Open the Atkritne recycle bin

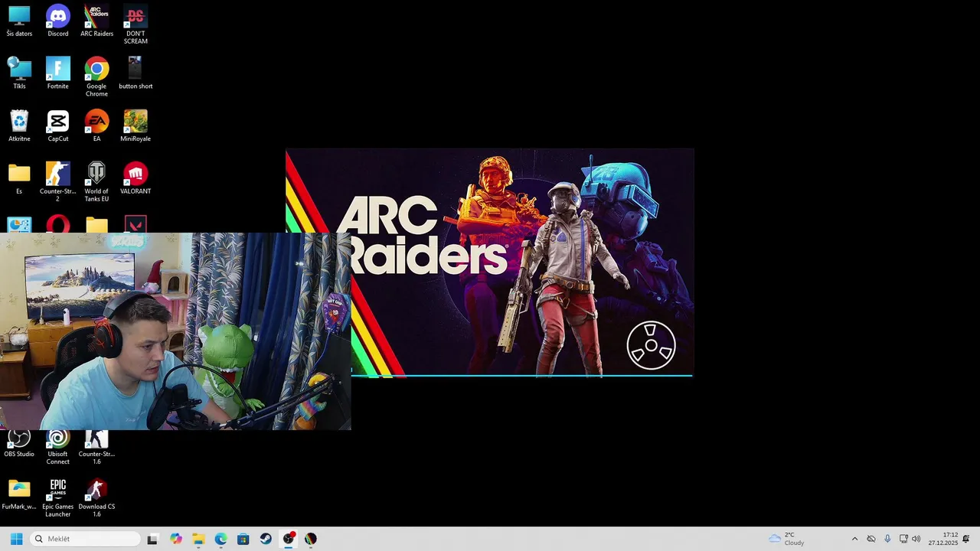tap(19, 126)
